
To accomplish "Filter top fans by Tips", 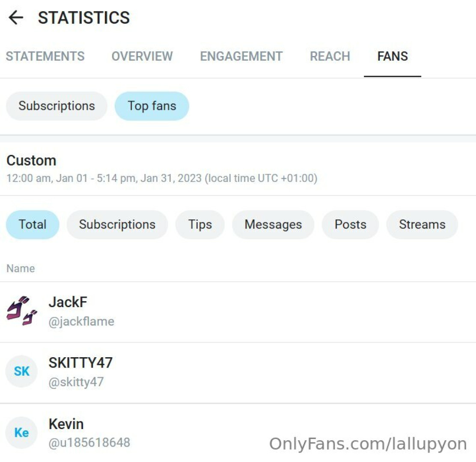I will [200, 225].
